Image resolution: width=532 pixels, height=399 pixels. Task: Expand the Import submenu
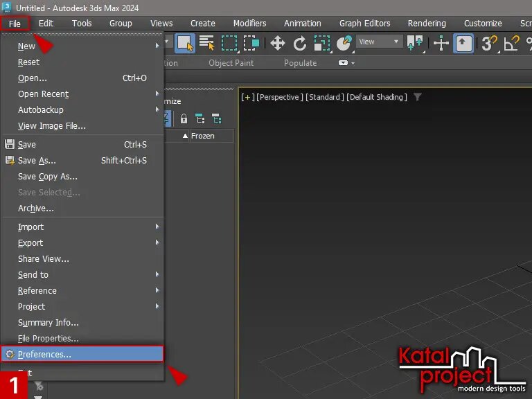pyautogui.click(x=82, y=227)
